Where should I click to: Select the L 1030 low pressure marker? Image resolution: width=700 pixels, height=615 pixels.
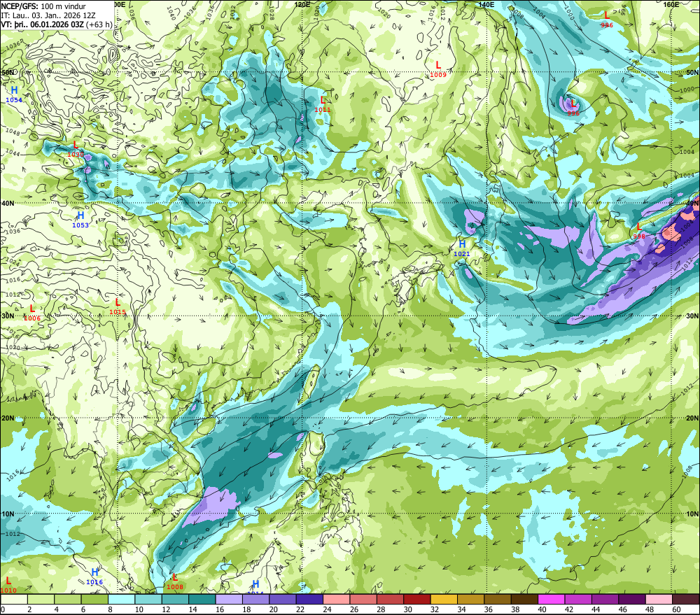click(x=76, y=149)
